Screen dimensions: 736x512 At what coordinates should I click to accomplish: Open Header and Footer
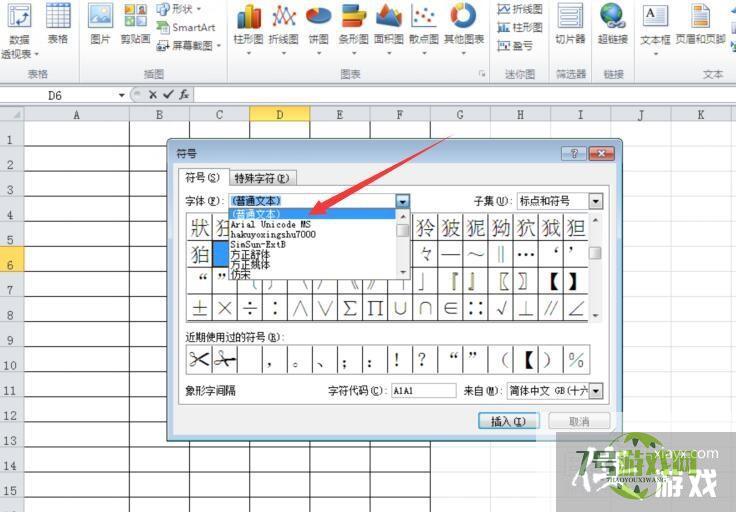coord(700,23)
